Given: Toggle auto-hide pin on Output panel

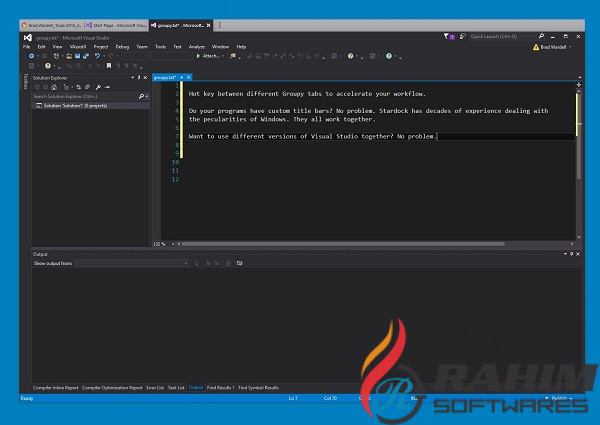Looking at the screenshot, I should (x=572, y=254).
